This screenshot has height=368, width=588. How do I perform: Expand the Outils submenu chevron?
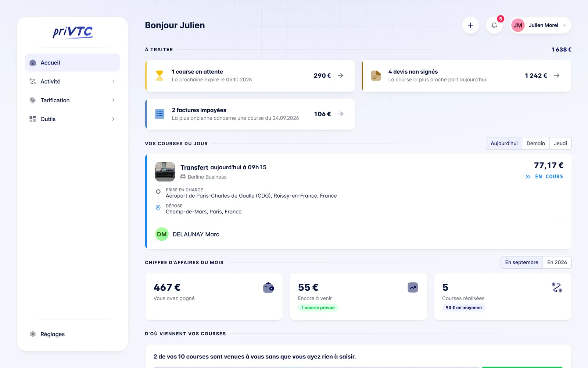point(113,119)
